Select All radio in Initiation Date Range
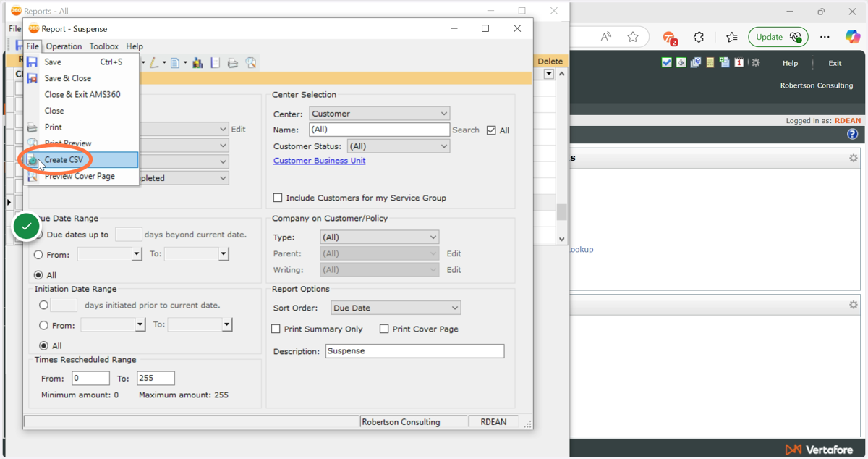Viewport: 868px width, 459px height. click(x=44, y=346)
